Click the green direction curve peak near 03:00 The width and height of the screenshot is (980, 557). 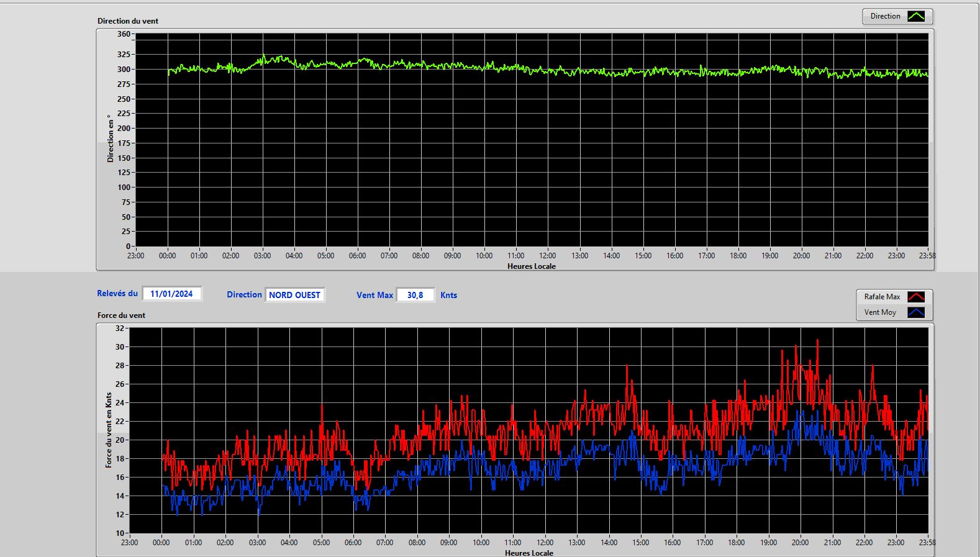pyautogui.click(x=263, y=56)
